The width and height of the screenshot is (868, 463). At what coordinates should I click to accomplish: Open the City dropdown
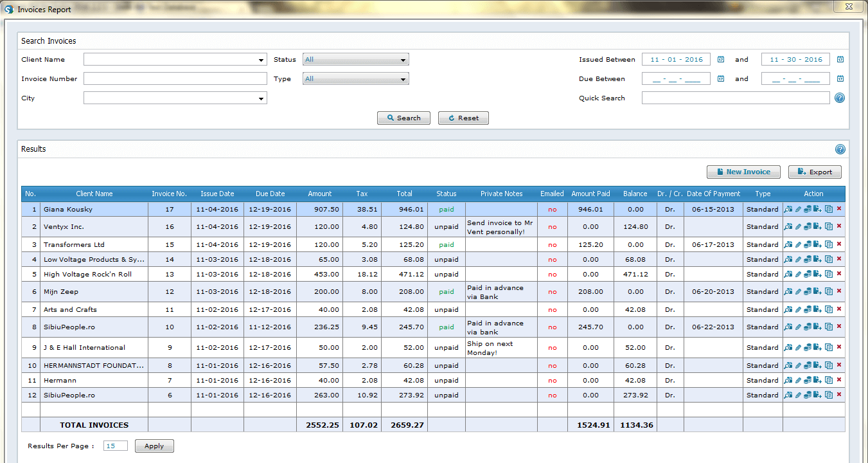261,98
